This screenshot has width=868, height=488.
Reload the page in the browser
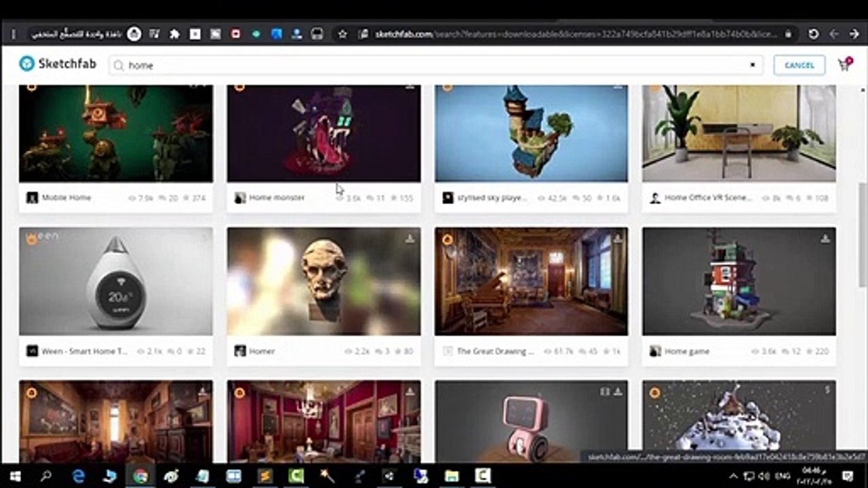[x=814, y=34]
